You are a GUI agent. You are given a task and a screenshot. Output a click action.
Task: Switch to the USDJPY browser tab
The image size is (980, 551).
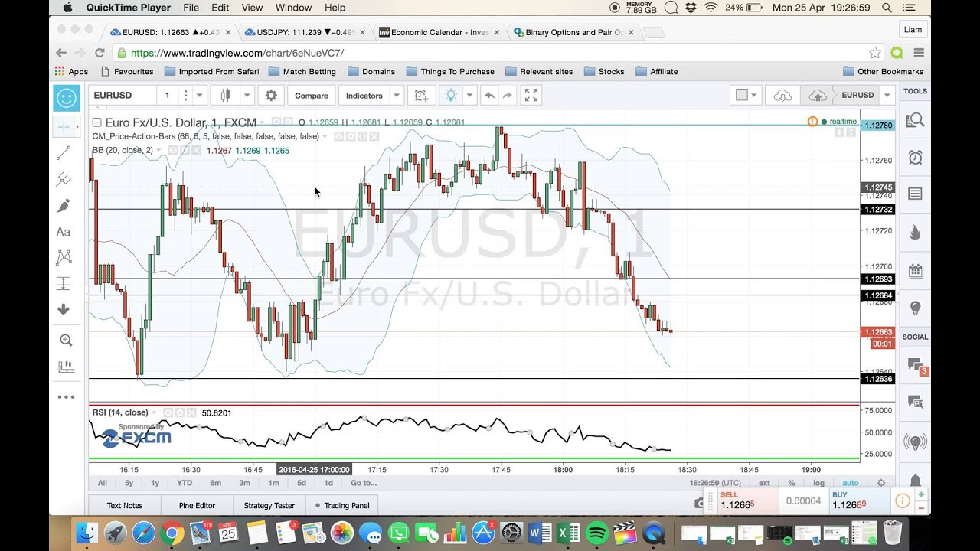(304, 32)
